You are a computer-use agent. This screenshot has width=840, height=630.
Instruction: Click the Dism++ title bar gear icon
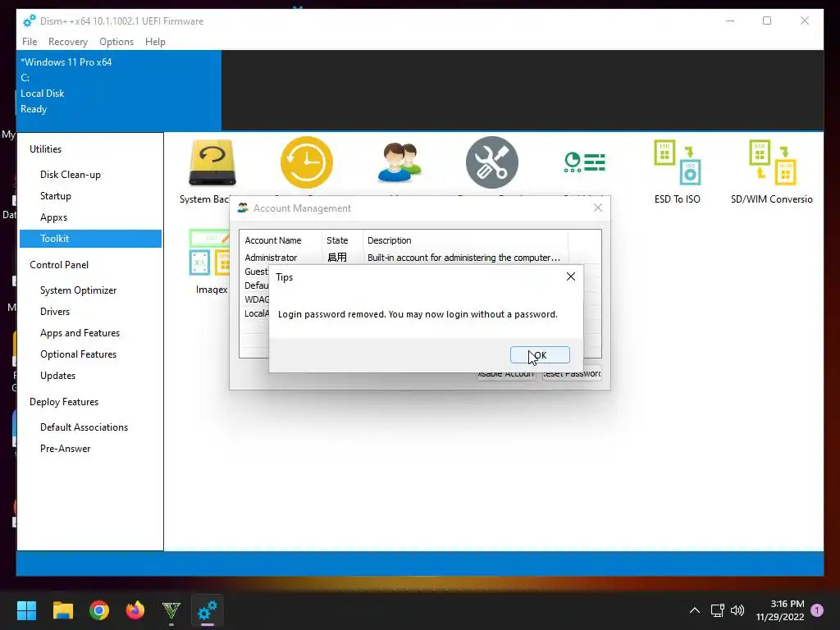(29, 21)
